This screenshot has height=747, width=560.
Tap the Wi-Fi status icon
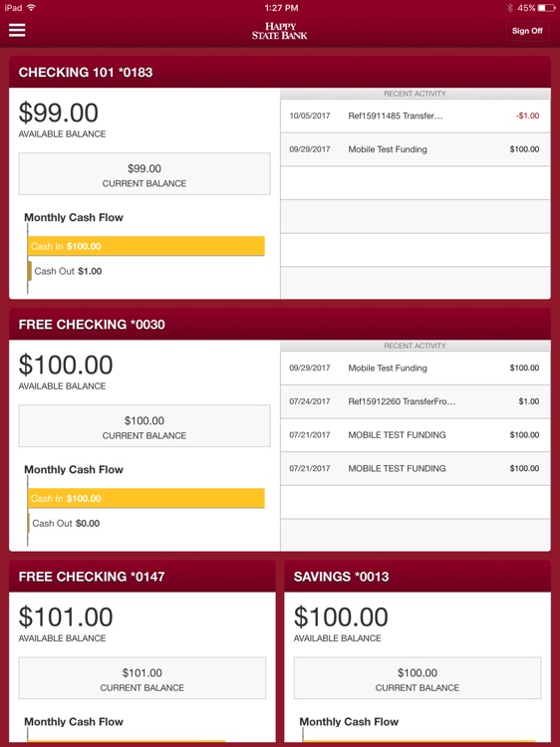coord(32,7)
